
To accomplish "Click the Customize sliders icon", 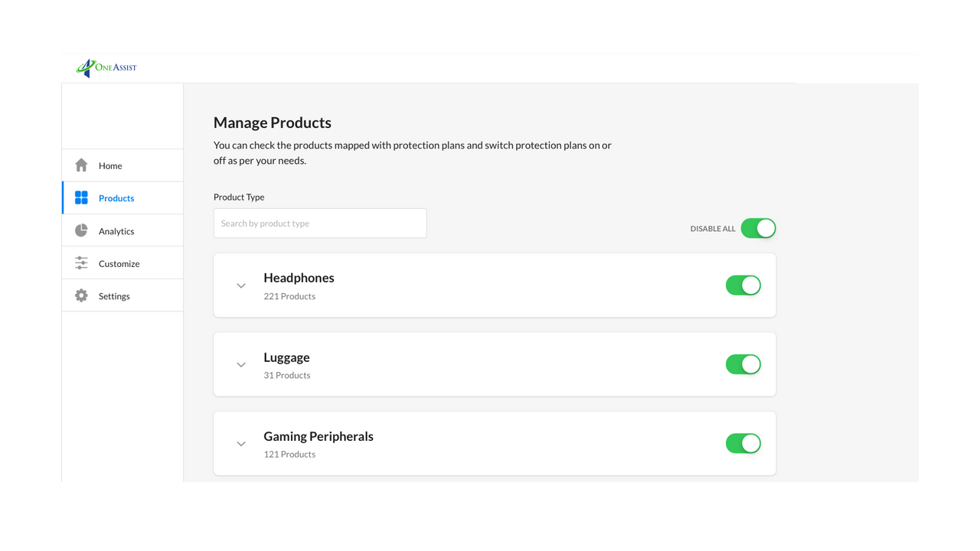I will [x=81, y=262].
